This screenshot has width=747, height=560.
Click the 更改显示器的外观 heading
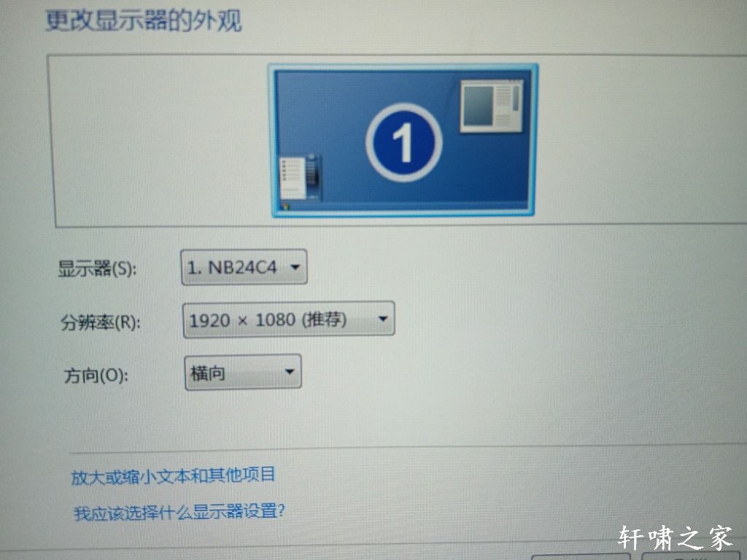pos(144,21)
